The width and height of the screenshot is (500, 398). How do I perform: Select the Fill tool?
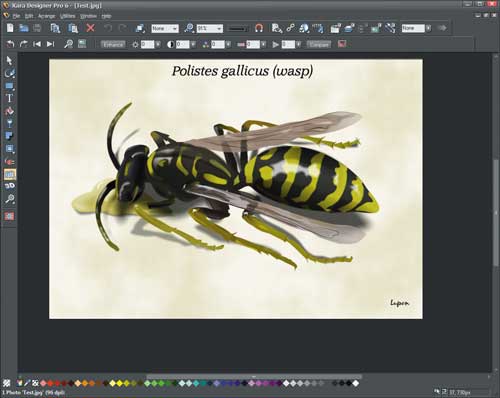(x=10, y=111)
